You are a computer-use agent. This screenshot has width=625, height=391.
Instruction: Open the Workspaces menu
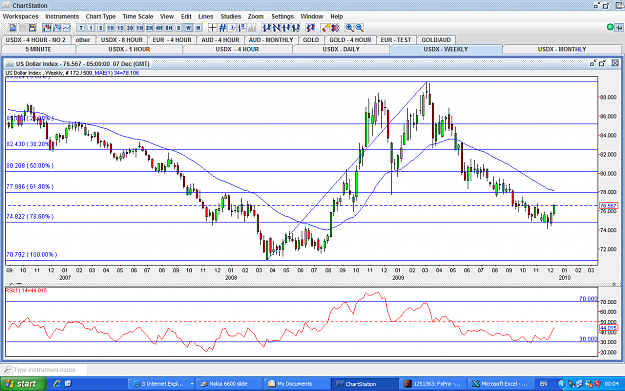[21, 16]
